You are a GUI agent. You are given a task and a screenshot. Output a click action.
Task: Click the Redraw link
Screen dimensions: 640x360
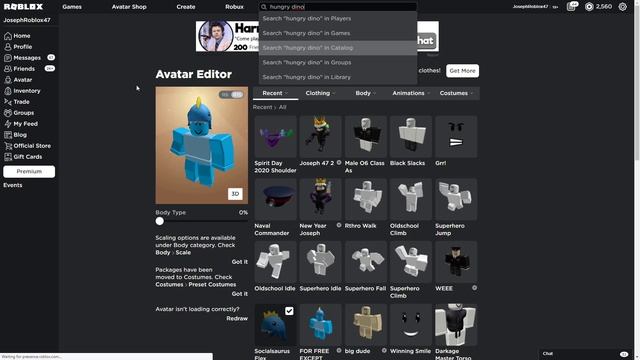(237, 318)
